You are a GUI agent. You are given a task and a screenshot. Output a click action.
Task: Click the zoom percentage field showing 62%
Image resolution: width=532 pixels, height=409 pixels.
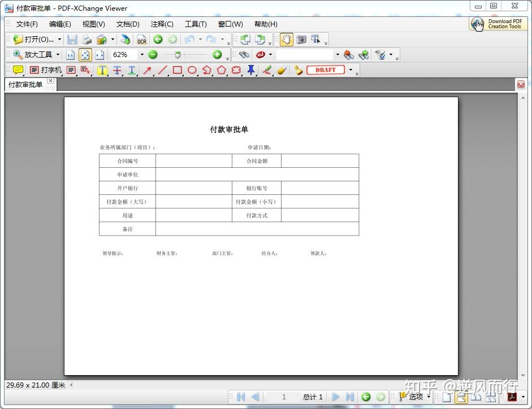[124, 55]
